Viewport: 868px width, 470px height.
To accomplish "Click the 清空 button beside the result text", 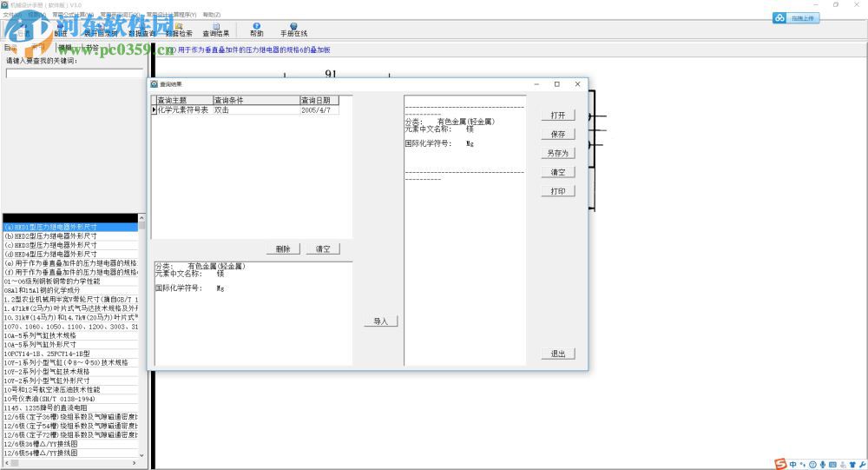I will click(558, 172).
